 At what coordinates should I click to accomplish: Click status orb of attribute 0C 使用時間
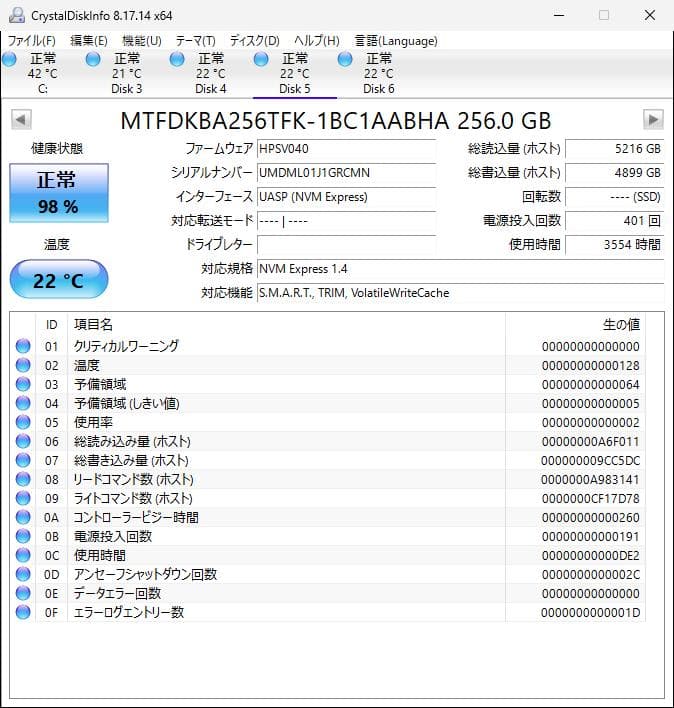pyautogui.click(x=23, y=555)
